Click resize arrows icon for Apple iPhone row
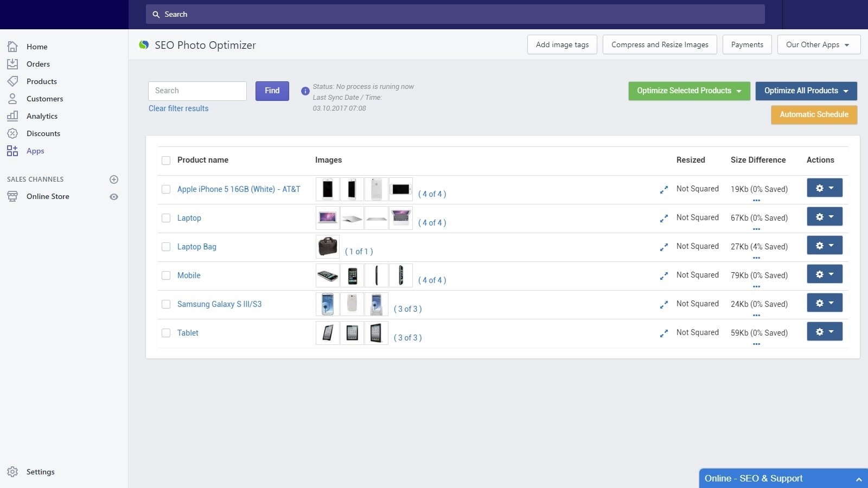The height and width of the screenshot is (488, 868). 663,190
